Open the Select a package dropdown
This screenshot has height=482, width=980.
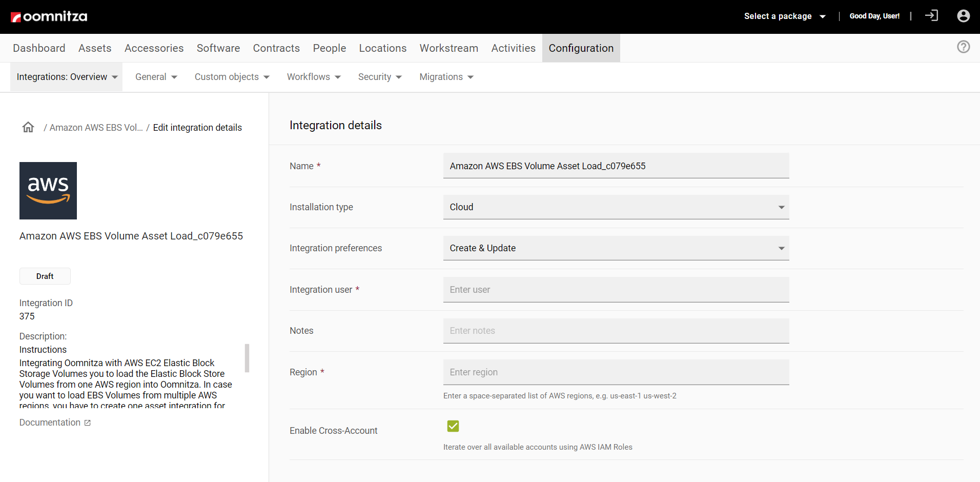(784, 16)
